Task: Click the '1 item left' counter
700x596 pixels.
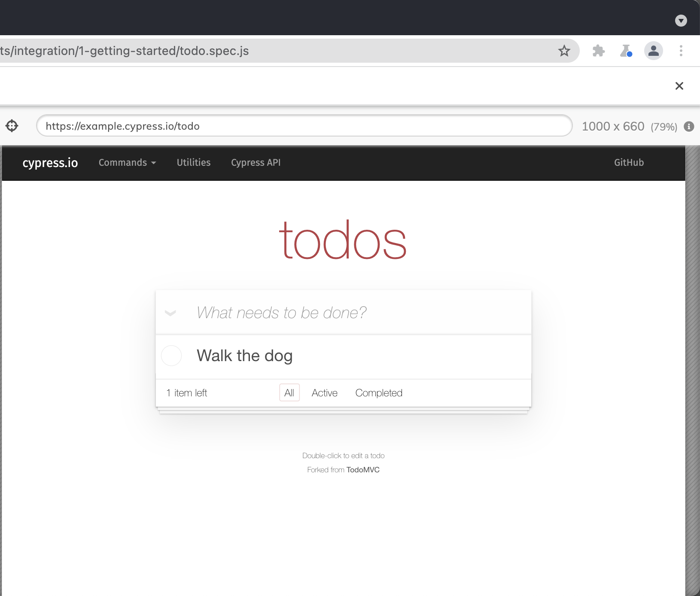Action: [187, 393]
